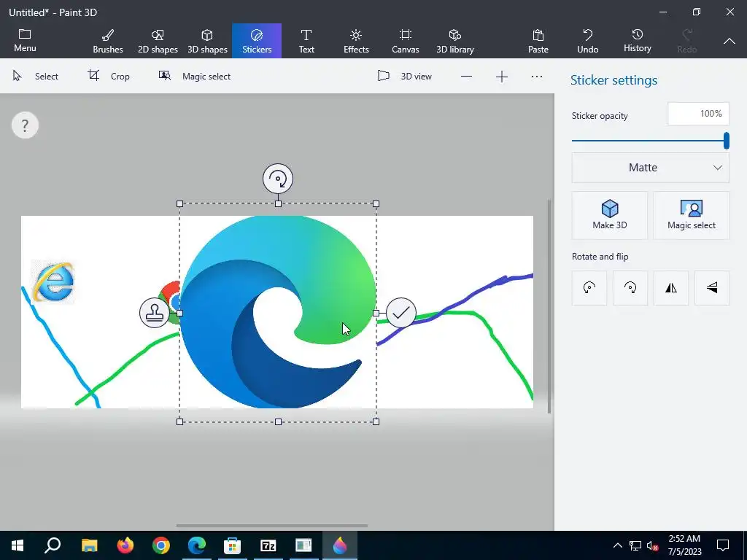
Task: Switch to the Brushes tab
Action: tap(108, 41)
